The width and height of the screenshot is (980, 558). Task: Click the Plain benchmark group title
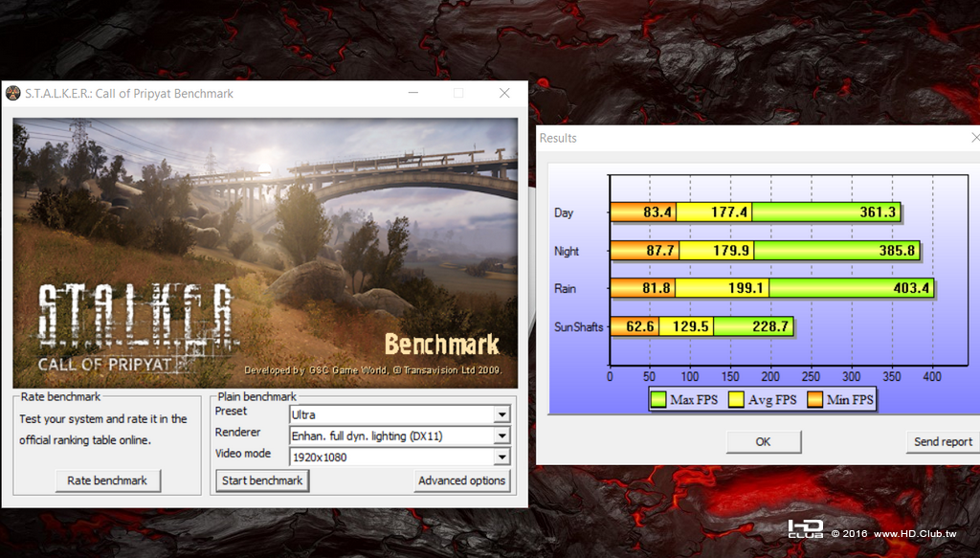[x=256, y=397]
